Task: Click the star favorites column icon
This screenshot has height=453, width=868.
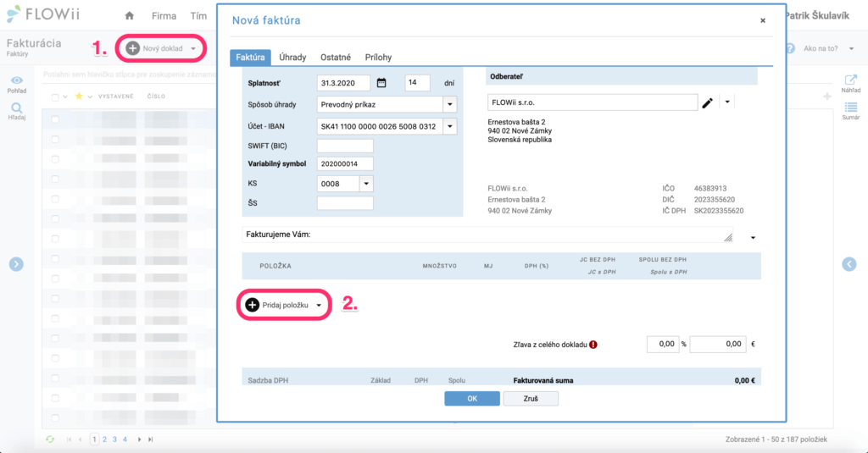Action: click(x=79, y=97)
